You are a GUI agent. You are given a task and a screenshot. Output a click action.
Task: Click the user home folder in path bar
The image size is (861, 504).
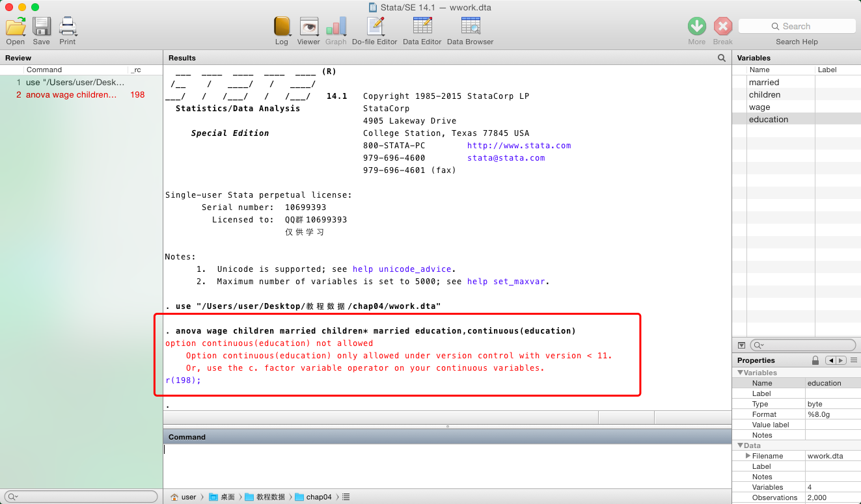click(x=184, y=497)
